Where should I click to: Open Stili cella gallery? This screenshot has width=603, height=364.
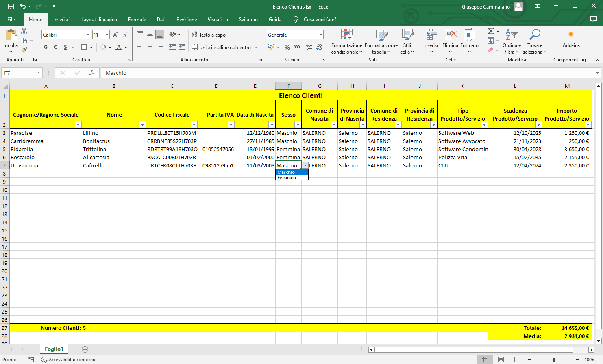[x=407, y=41]
